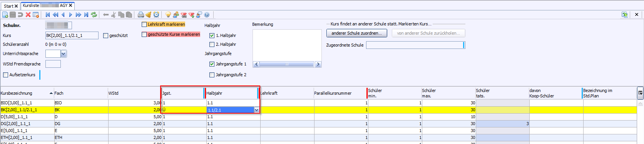This screenshot has height=144, width=644.
Task: Click left arrow of Bemerkung scrollbar
Action: (x=256, y=64)
